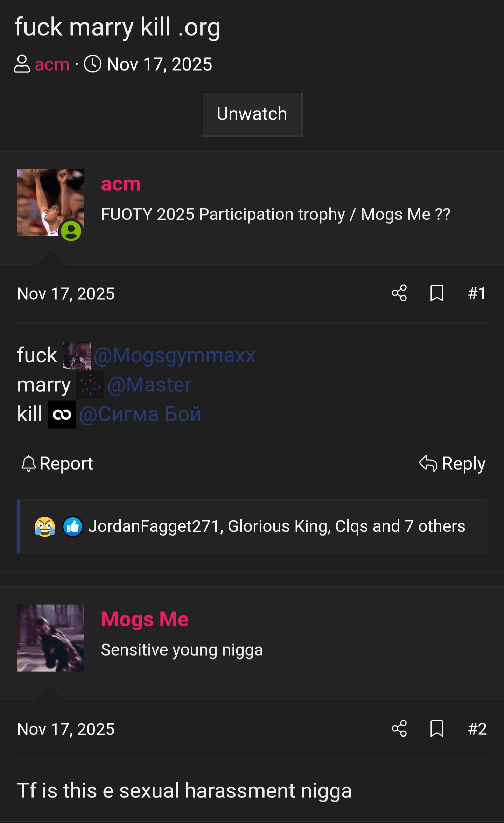Viewport: 504px width, 823px height.
Task: Bookmark post #1
Action: 437,293
